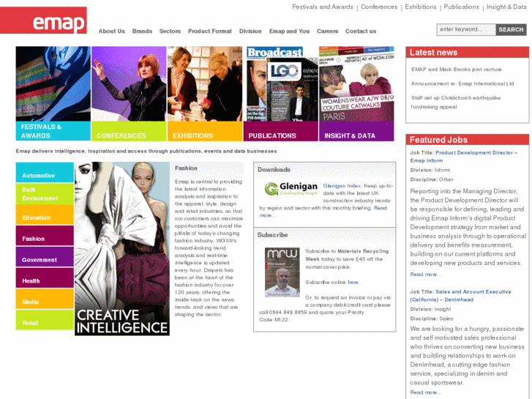
Task: Open the Conferences image tile
Action: tap(129, 94)
